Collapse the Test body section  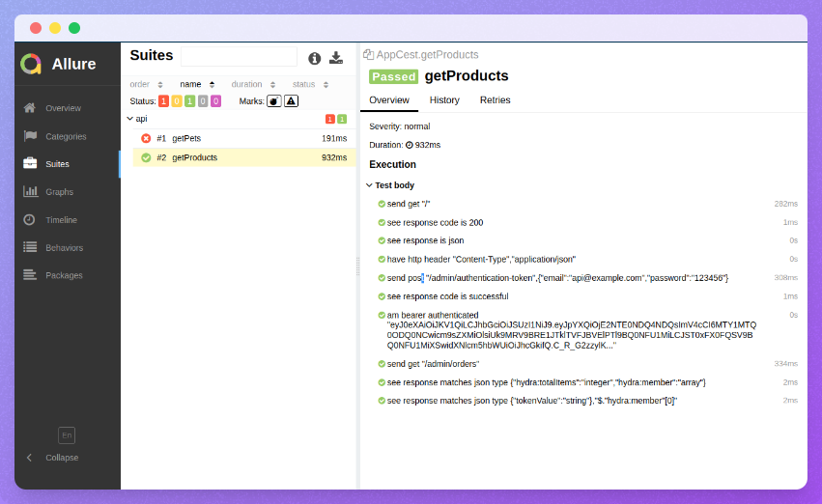(x=369, y=185)
